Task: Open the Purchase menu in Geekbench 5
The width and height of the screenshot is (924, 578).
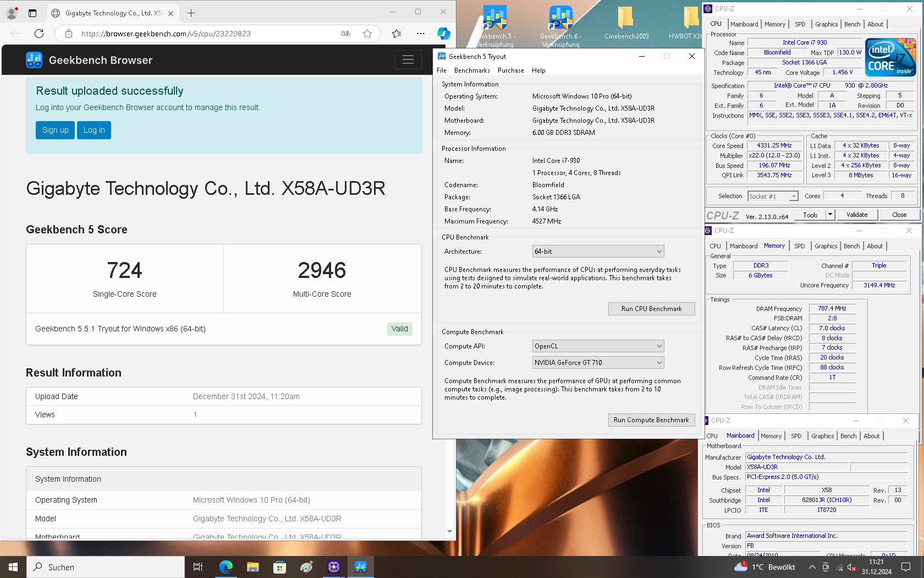Action: (x=511, y=70)
